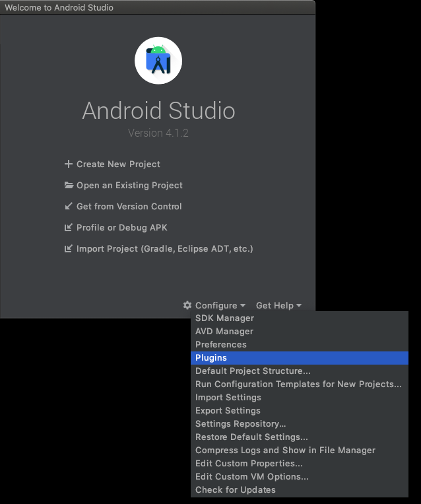Viewport: 421px width, 504px height.
Task: Create New Project
Action: pos(118,164)
